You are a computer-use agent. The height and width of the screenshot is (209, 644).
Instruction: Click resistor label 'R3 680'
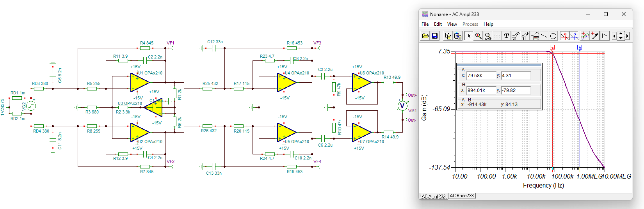92,112
